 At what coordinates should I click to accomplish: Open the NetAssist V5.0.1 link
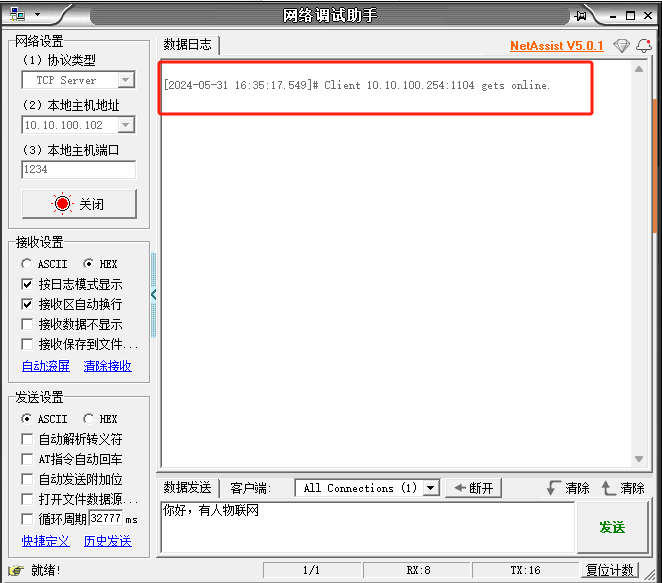pos(557,46)
